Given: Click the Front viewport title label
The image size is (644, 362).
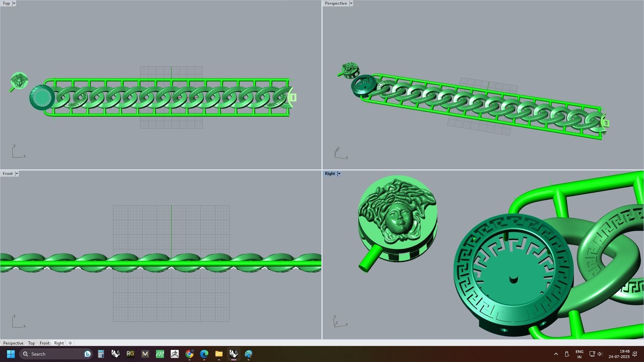Looking at the screenshot, I should click(x=7, y=174).
